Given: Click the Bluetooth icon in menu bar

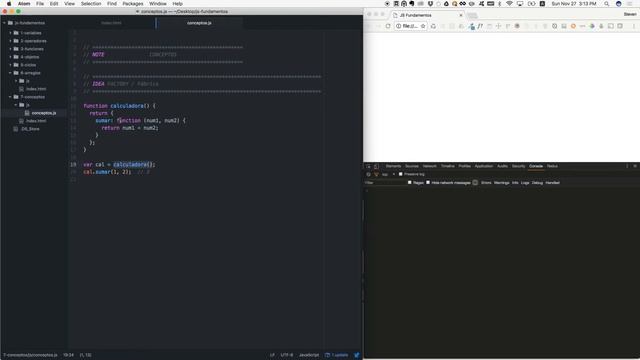Looking at the screenshot, I should coord(500,4).
